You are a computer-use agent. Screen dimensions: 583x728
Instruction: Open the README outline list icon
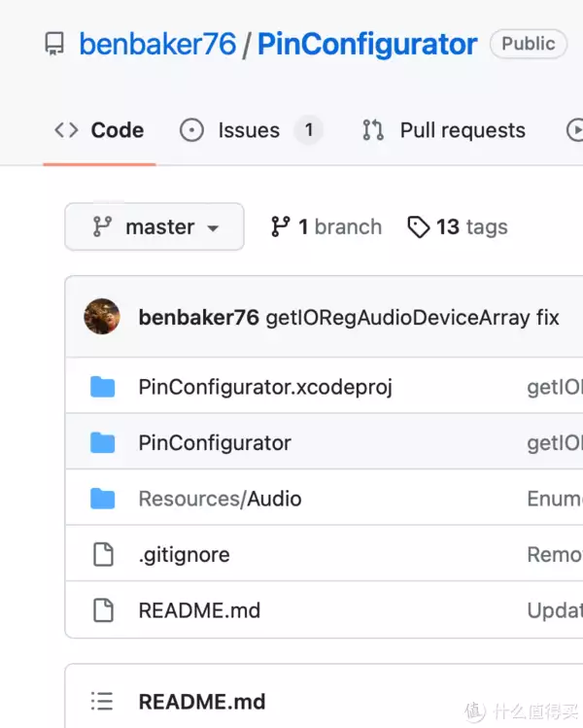point(102,701)
